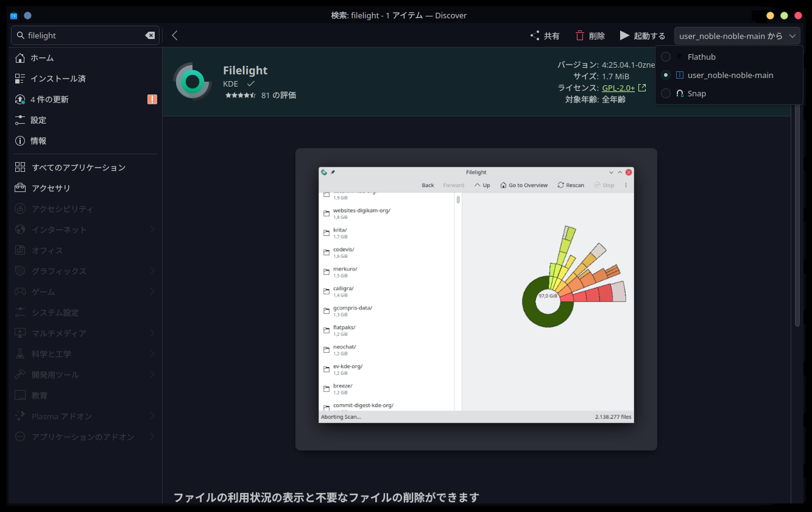812x512 pixels.
Task: Click the developer tools hammer icon
Action: pos(20,374)
